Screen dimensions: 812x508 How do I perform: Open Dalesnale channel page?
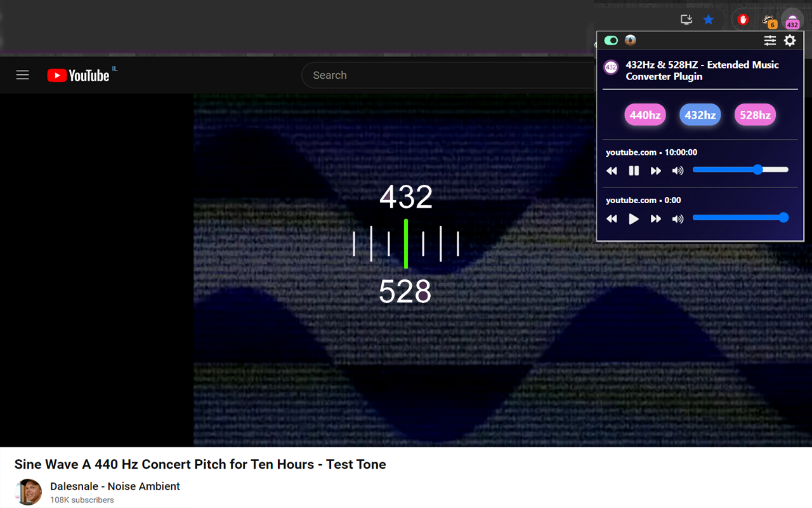click(x=115, y=486)
